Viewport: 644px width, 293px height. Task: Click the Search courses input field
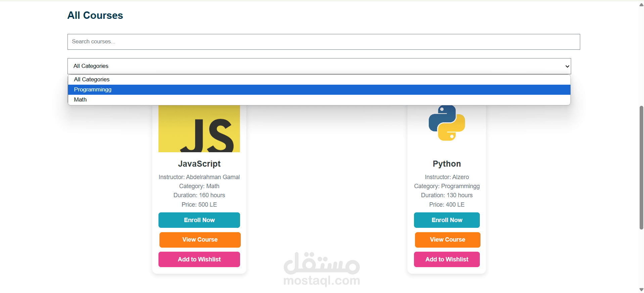(324, 42)
